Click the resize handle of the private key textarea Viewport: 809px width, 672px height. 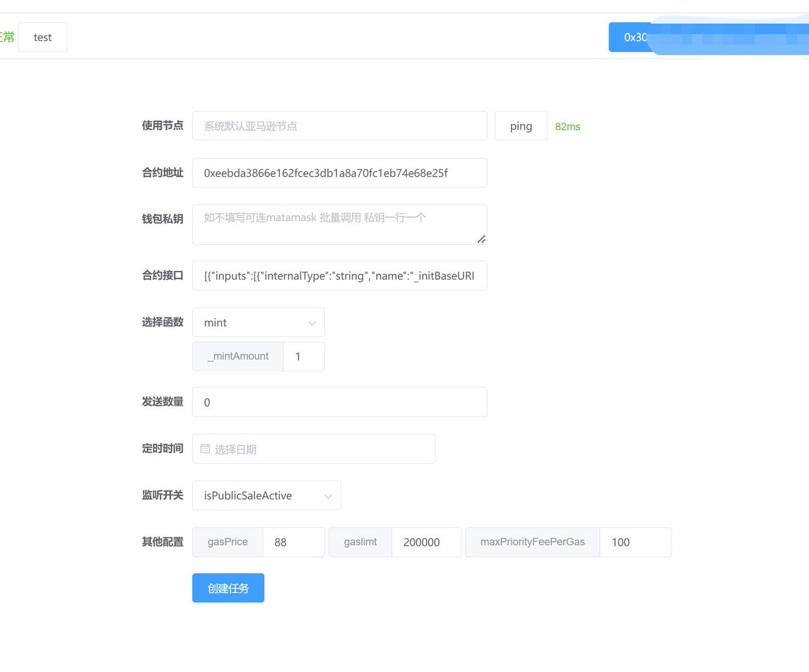[482, 239]
